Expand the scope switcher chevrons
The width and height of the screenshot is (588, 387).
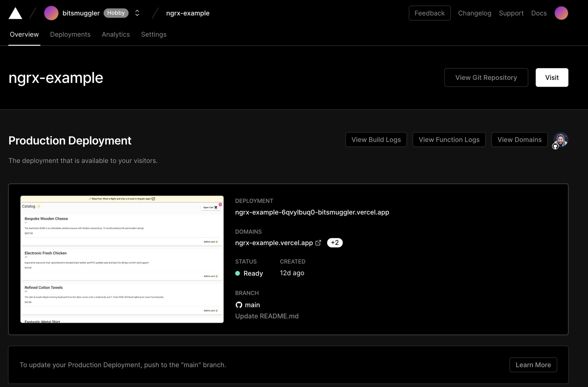137,13
